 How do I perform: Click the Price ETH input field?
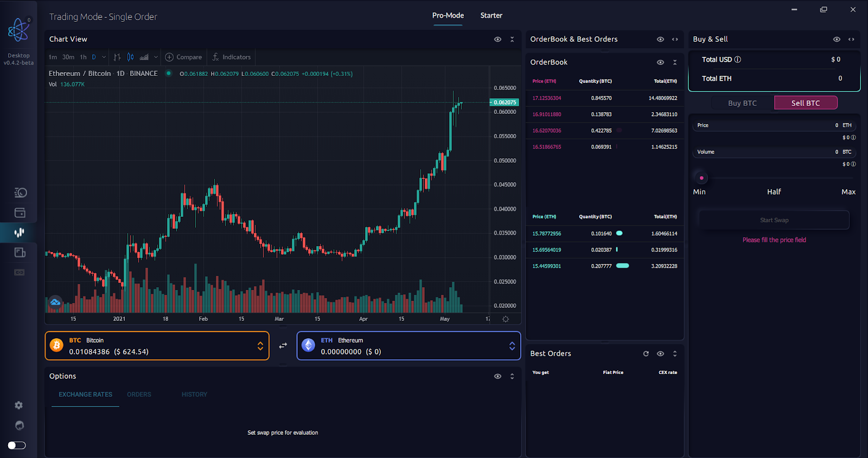click(x=774, y=125)
